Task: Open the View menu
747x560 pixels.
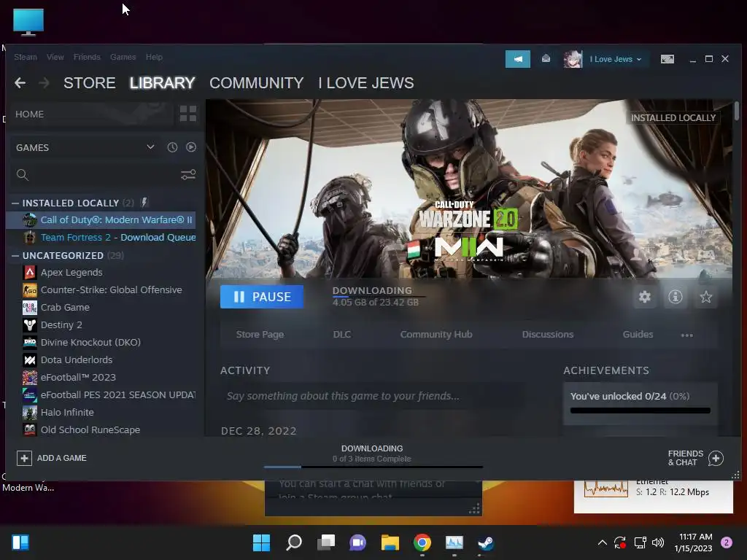Action: (55, 57)
